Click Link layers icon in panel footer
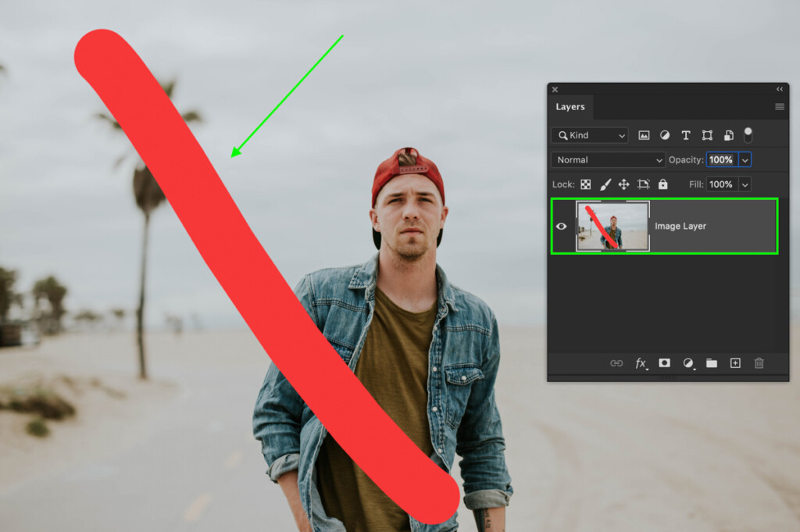This screenshot has width=800, height=532. click(616, 363)
